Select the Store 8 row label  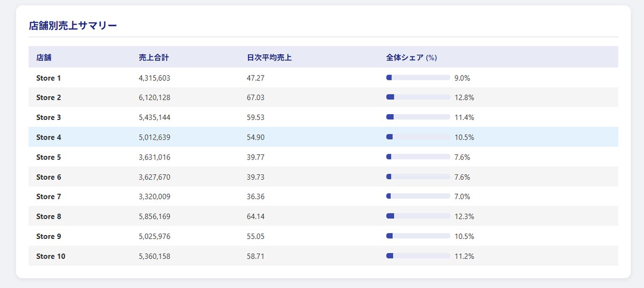tap(49, 216)
